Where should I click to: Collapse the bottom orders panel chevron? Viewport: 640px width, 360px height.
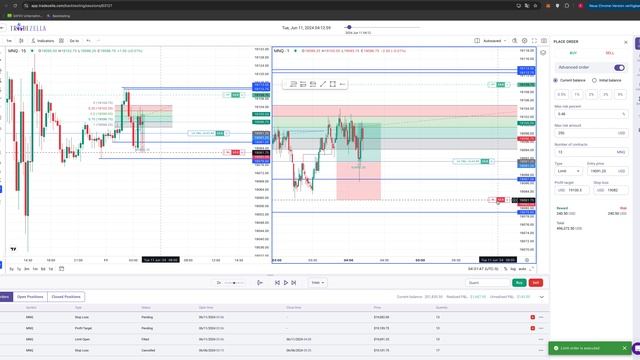point(542,297)
